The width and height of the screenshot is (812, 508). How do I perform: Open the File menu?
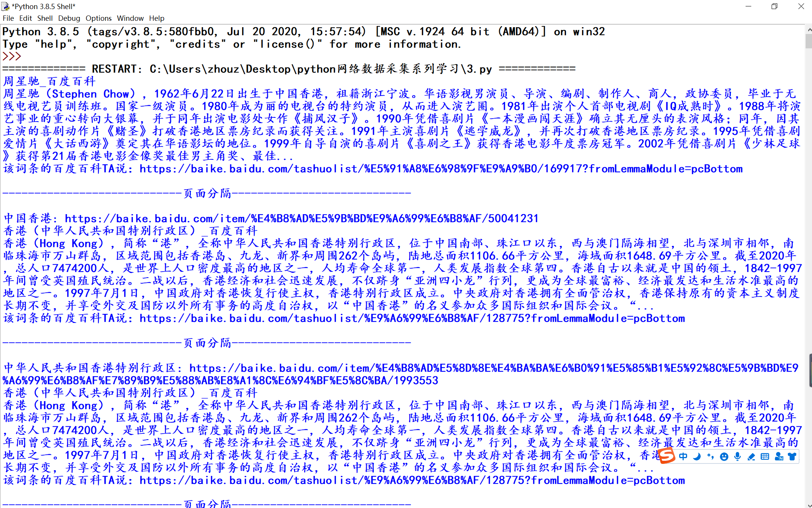(x=8, y=18)
